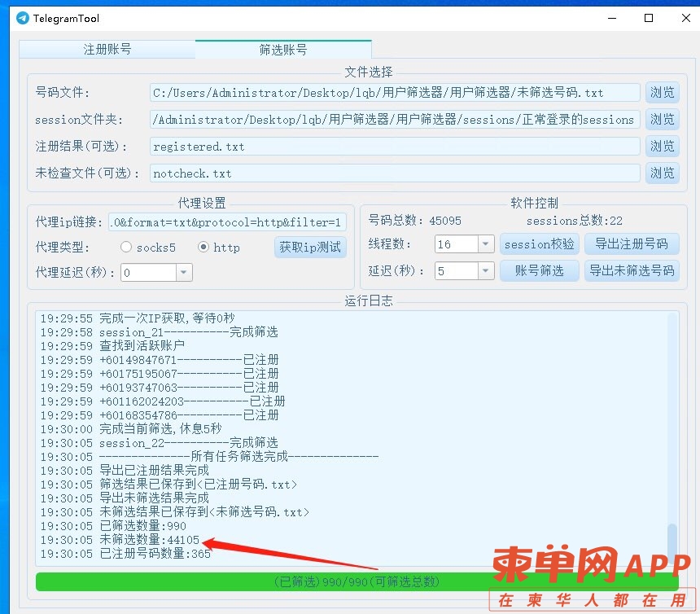This screenshot has height=614, width=700.
Task: Click the 代理ip链接 URL field
Action: tap(227, 222)
